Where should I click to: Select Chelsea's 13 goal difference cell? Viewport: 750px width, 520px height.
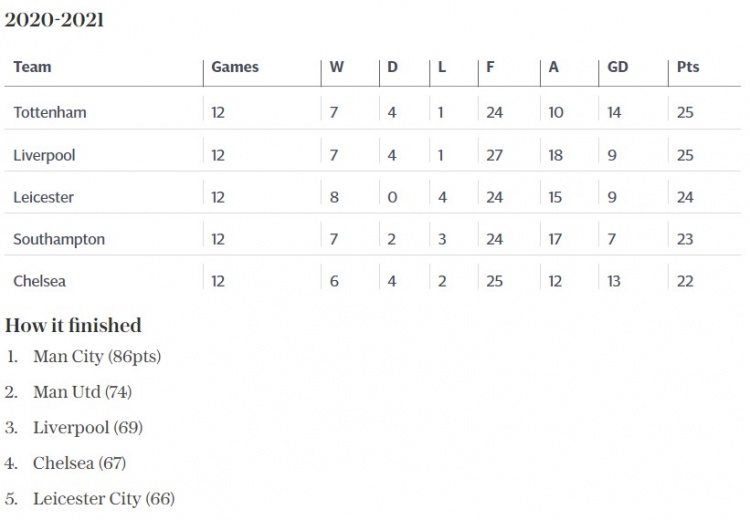[614, 281]
